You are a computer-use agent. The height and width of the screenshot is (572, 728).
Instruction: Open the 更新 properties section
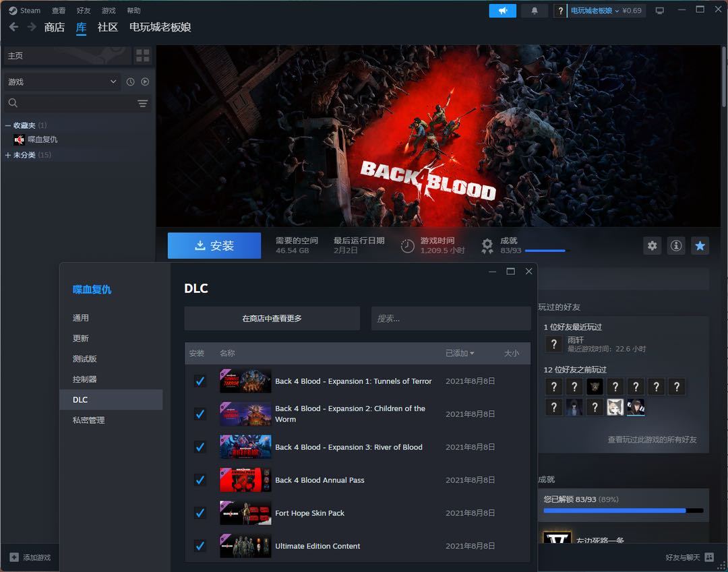[x=111, y=338]
